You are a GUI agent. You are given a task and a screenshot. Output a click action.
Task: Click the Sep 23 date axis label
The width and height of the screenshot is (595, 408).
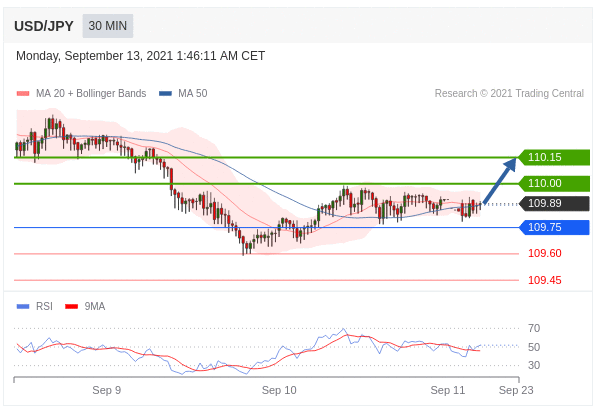(516, 390)
